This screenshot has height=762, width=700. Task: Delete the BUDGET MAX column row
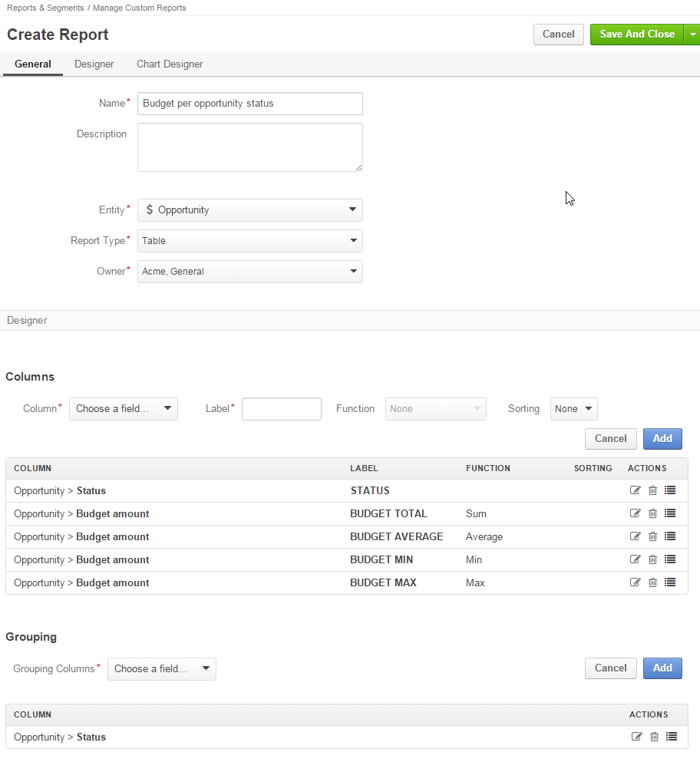coord(653,582)
